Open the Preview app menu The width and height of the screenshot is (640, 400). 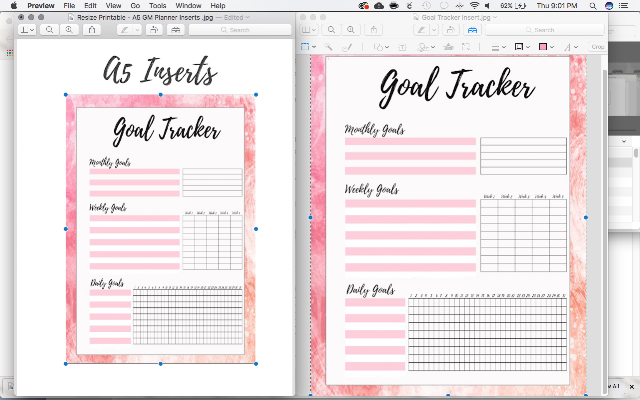coord(41,5)
